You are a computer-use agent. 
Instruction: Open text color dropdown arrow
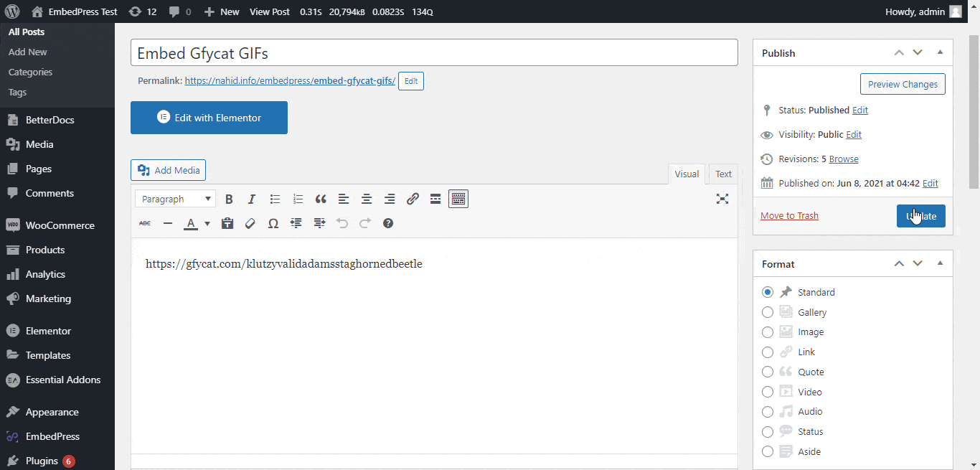207,223
